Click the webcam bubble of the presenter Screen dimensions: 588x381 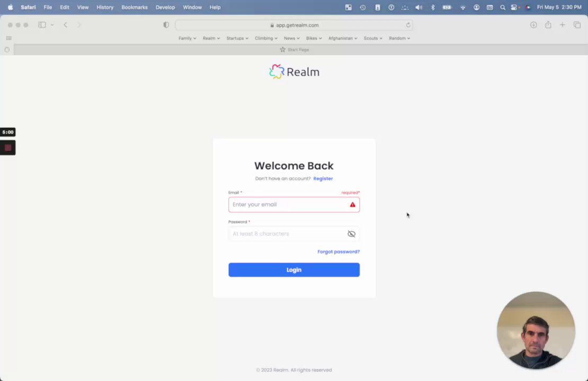(536, 330)
